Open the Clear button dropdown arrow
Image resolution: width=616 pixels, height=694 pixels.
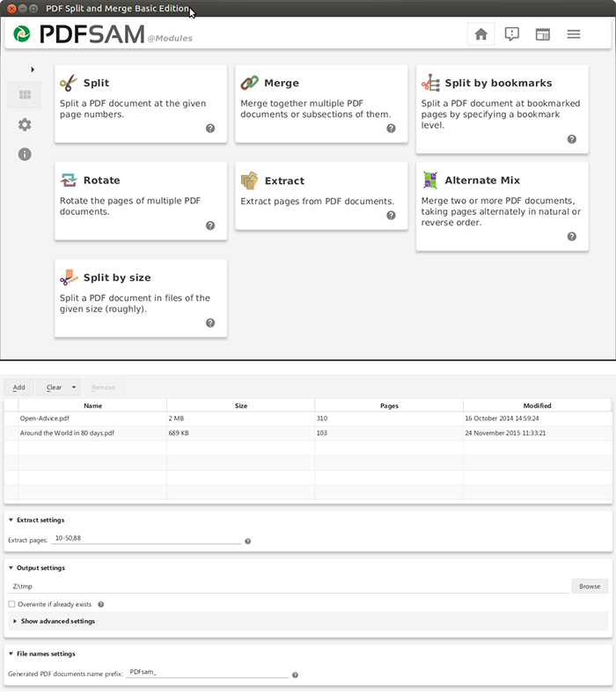[74, 388]
